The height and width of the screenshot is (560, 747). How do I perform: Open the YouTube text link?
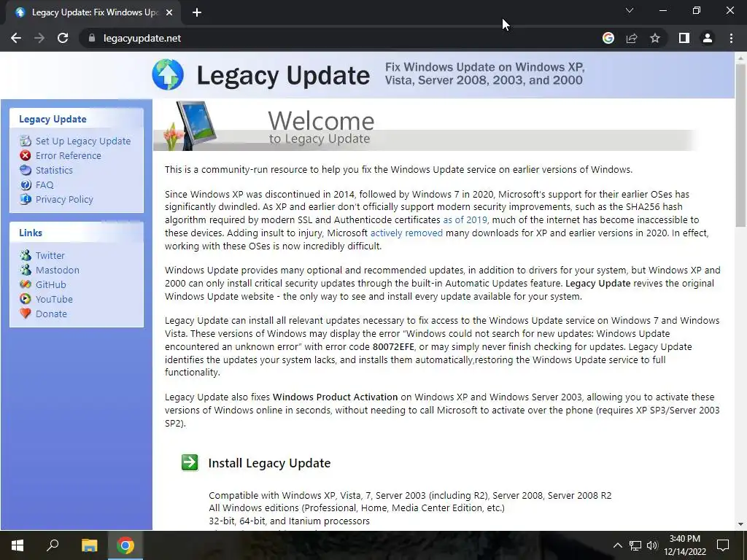tap(54, 299)
